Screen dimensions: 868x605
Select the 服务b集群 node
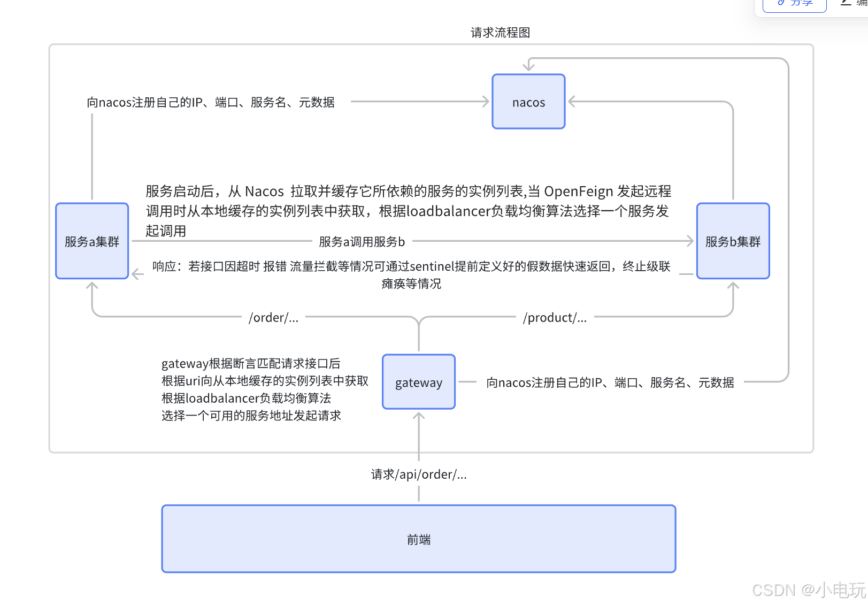point(732,241)
